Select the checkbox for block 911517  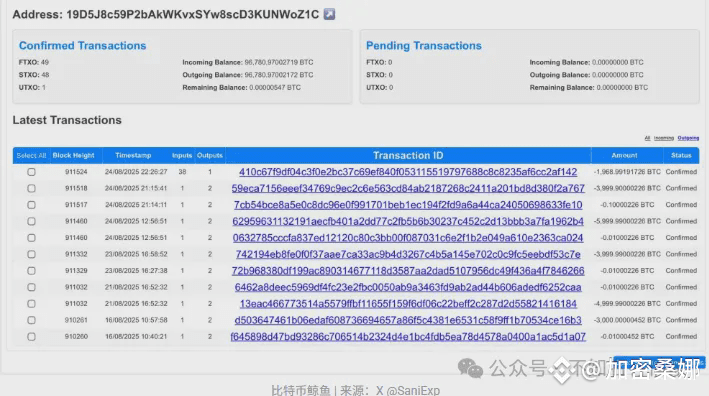pos(31,205)
